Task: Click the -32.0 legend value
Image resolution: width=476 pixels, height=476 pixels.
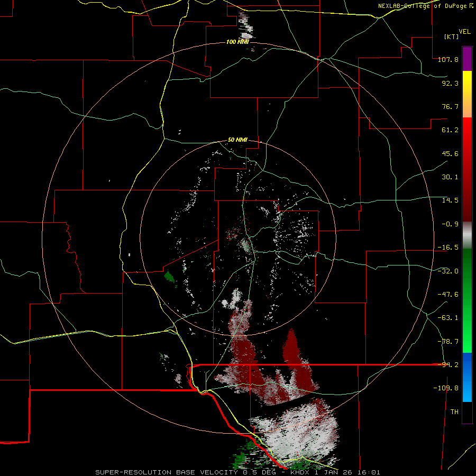Action: tap(448, 271)
